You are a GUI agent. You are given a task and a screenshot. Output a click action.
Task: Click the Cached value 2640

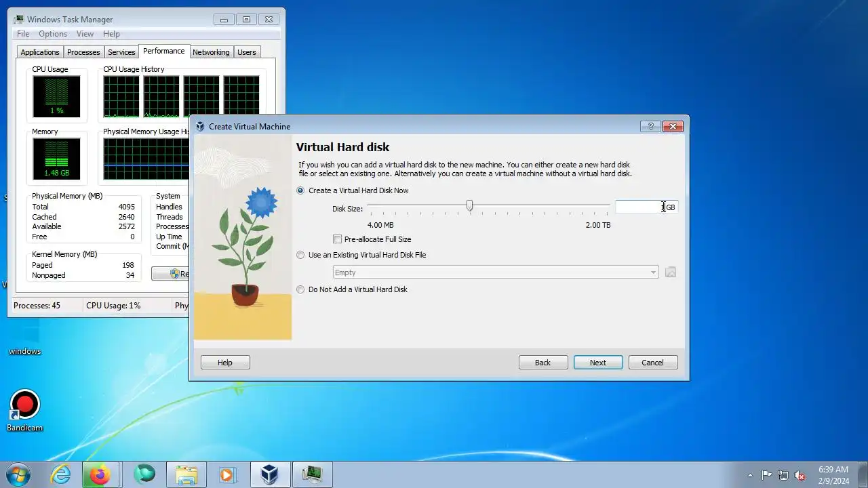[127, 217]
